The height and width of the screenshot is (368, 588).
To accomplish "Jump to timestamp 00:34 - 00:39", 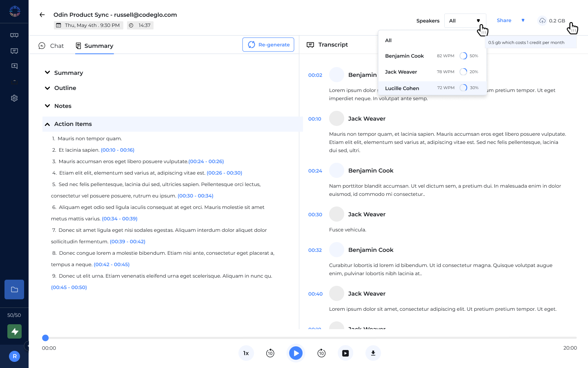I will pyautogui.click(x=120, y=219).
